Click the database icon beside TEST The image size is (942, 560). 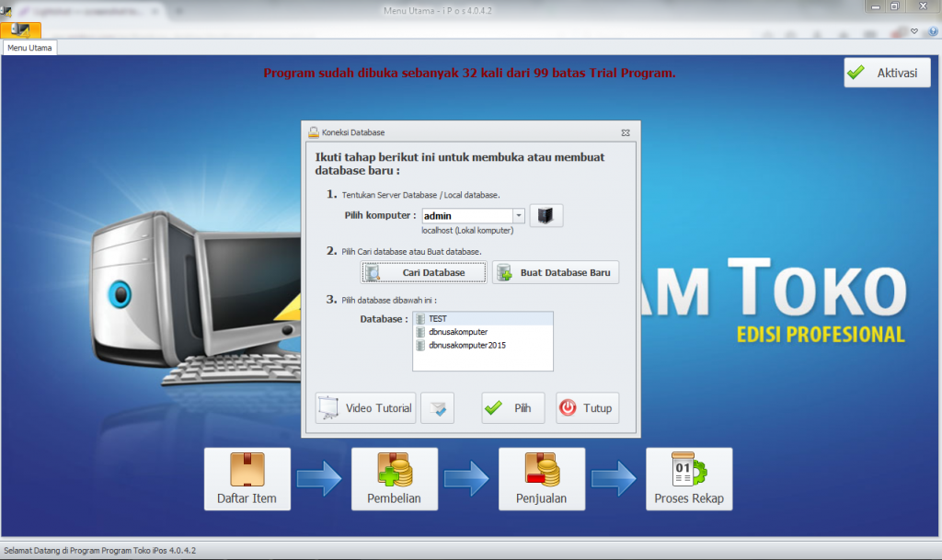click(x=420, y=319)
